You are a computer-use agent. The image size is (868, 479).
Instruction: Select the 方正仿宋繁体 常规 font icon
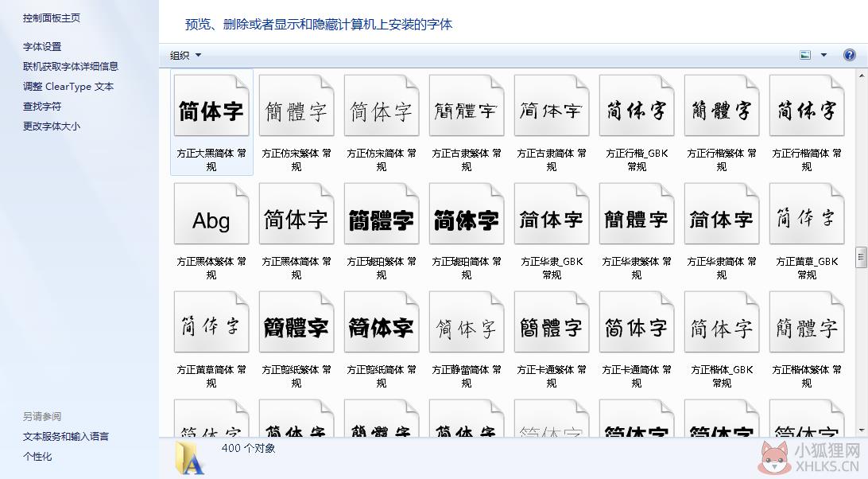pos(296,106)
